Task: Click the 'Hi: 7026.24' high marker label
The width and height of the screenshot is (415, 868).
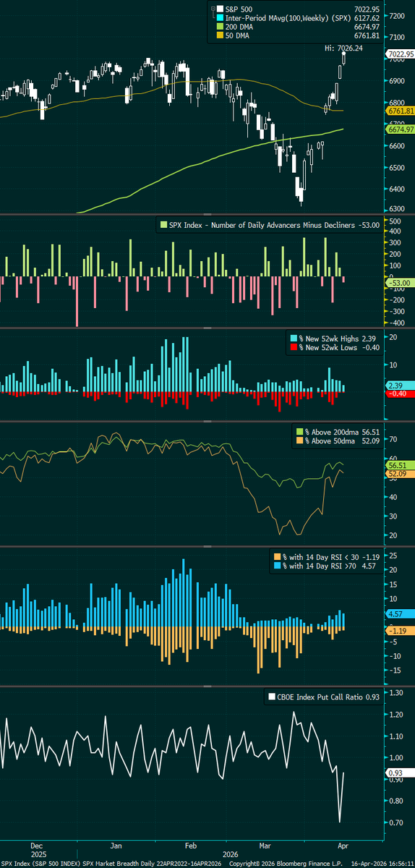Action: click(x=342, y=48)
